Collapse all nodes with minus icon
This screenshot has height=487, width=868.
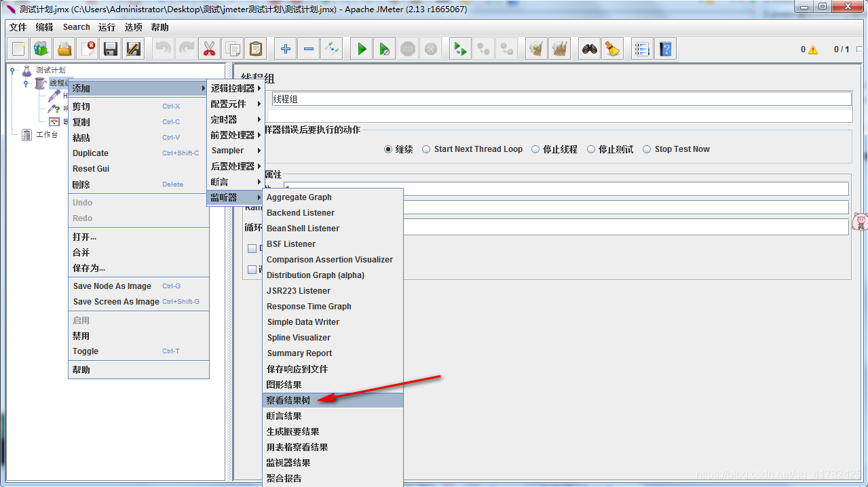[x=309, y=49]
